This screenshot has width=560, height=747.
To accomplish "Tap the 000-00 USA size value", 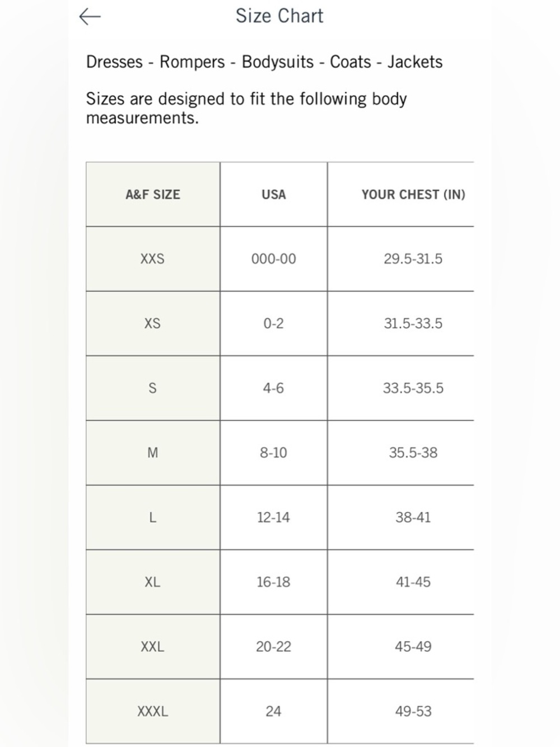I will pos(274,259).
